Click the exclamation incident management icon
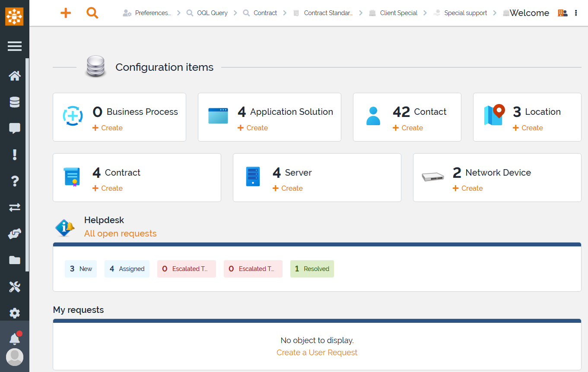The width and height of the screenshot is (588, 372). pos(15,154)
